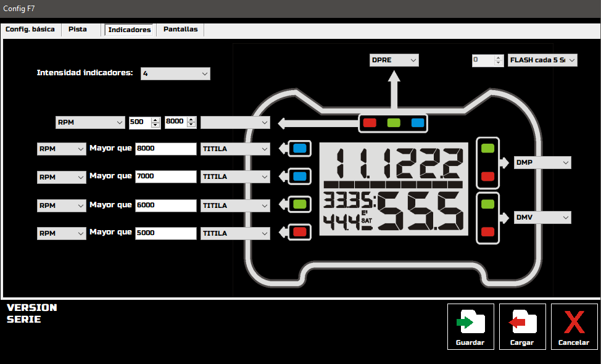Click the red X Cancelar icon

574,322
